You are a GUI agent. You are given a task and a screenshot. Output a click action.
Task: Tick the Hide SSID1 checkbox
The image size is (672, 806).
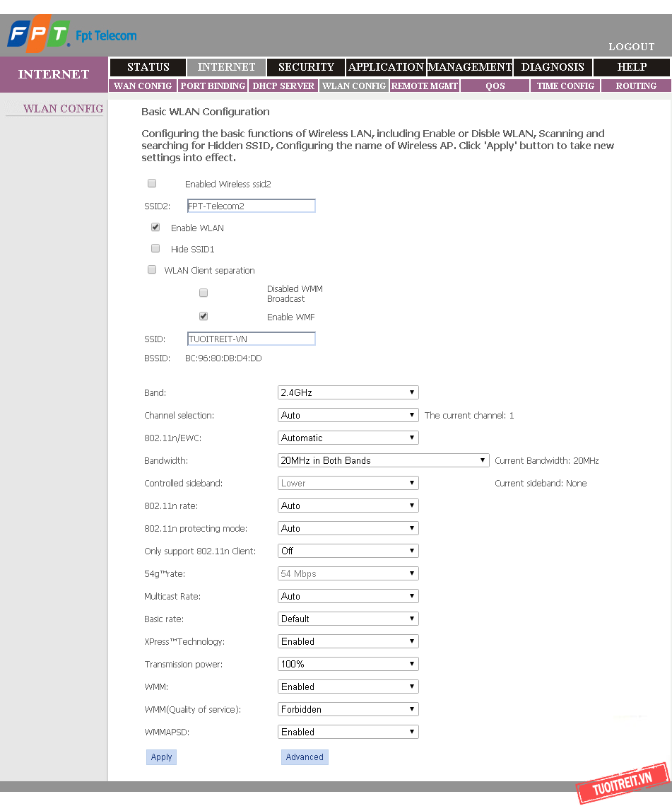pos(155,249)
